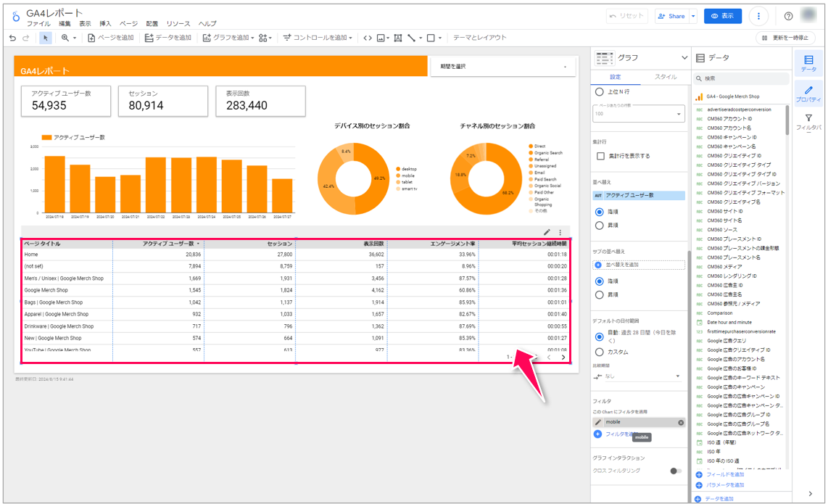Viewport: 828px width, 504px height.
Task: Click the 更新を一時停止 button
Action: pos(785,38)
